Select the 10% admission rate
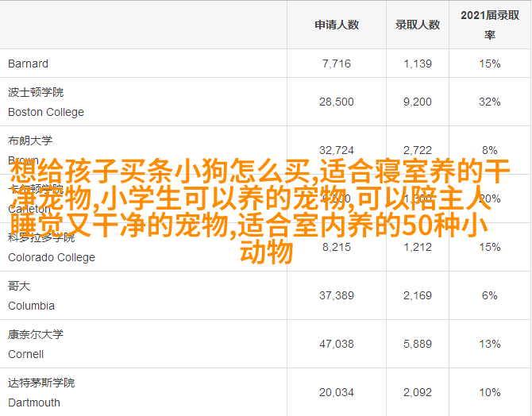The height and width of the screenshot is (416, 532). click(x=490, y=393)
